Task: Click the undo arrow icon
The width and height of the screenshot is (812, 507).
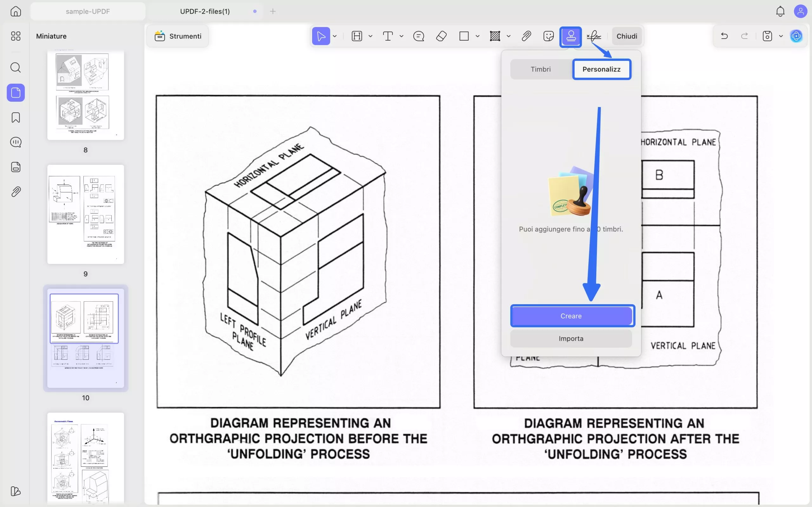Action: pyautogui.click(x=724, y=36)
